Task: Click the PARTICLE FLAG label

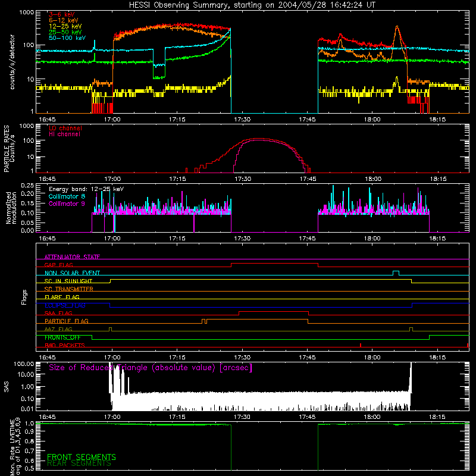Action: click(67, 321)
